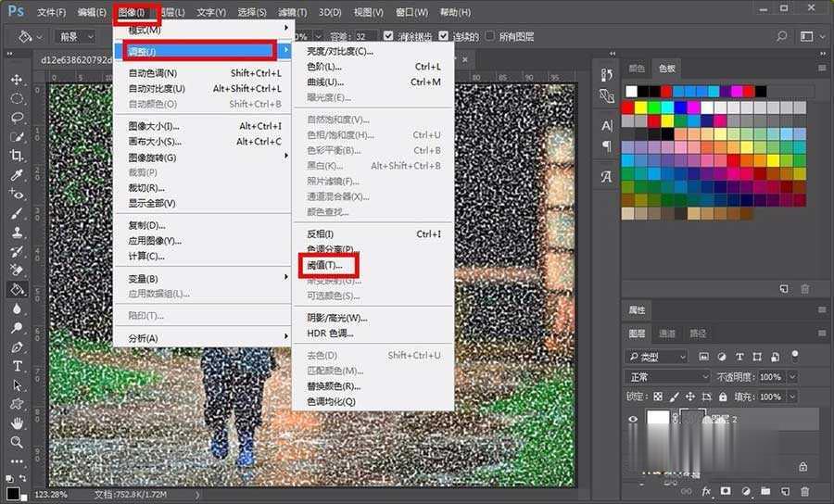Image resolution: width=834 pixels, height=504 pixels.
Task: Expand the 模式(M) submenu
Action: 203,30
